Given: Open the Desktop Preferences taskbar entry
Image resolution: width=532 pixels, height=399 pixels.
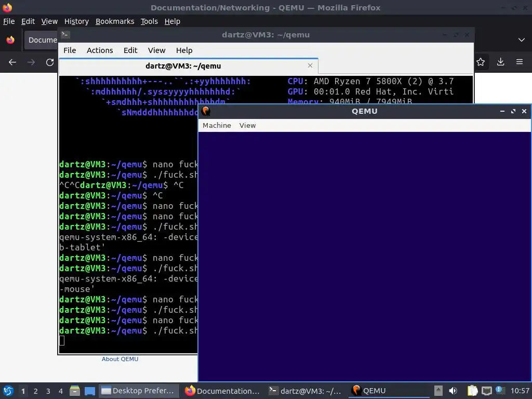Looking at the screenshot, I should click(138, 391).
